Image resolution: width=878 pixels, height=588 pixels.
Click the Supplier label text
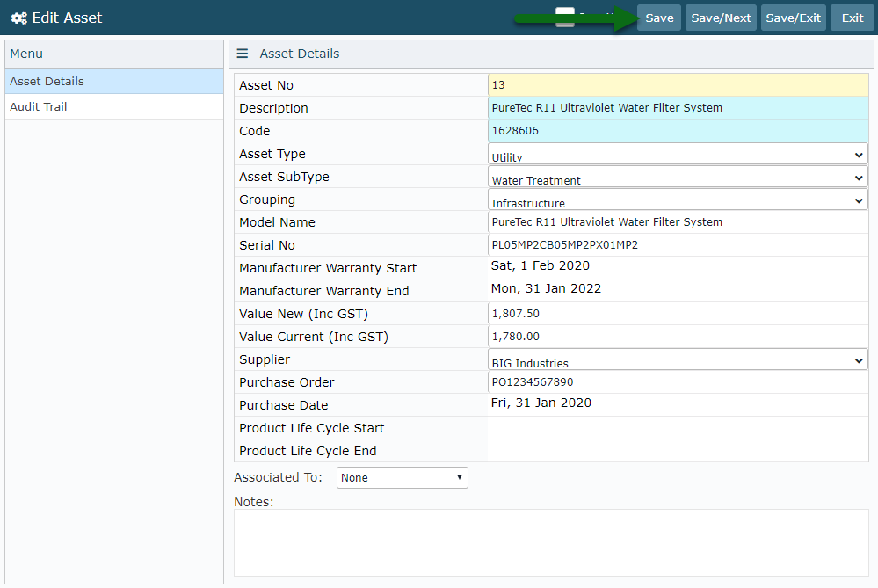(265, 359)
